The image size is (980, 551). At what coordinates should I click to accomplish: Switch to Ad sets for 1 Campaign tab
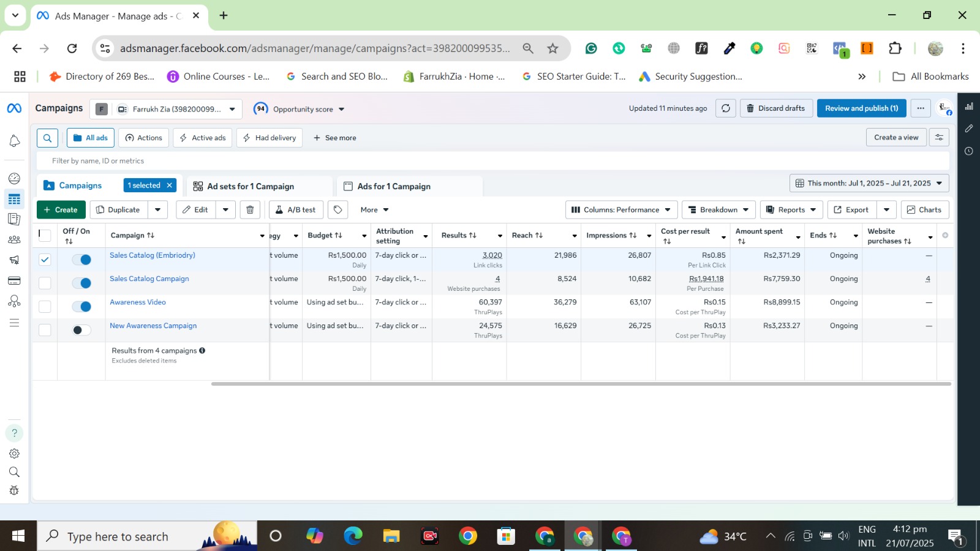click(x=259, y=186)
